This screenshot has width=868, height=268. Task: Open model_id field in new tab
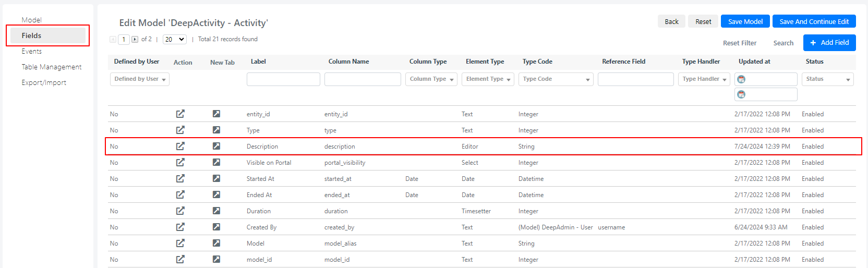click(x=216, y=259)
